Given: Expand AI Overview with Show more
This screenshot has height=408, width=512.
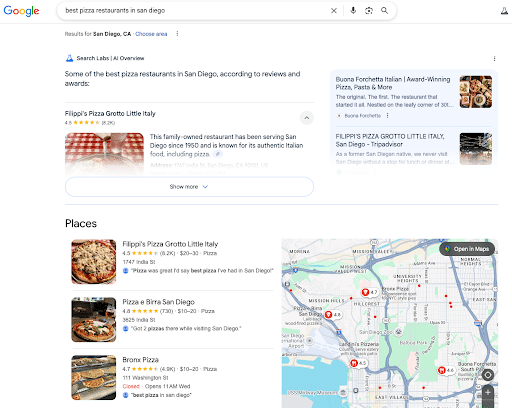Looking at the screenshot, I should pyautogui.click(x=189, y=187).
